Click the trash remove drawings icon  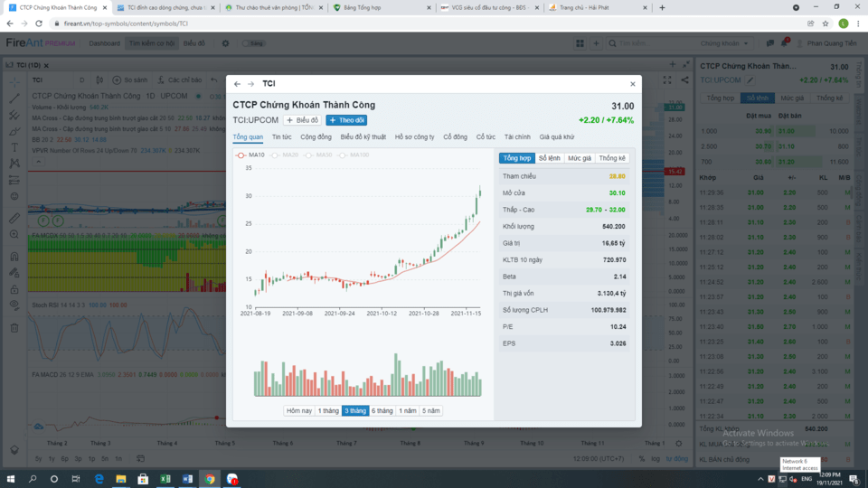pyautogui.click(x=14, y=327)
